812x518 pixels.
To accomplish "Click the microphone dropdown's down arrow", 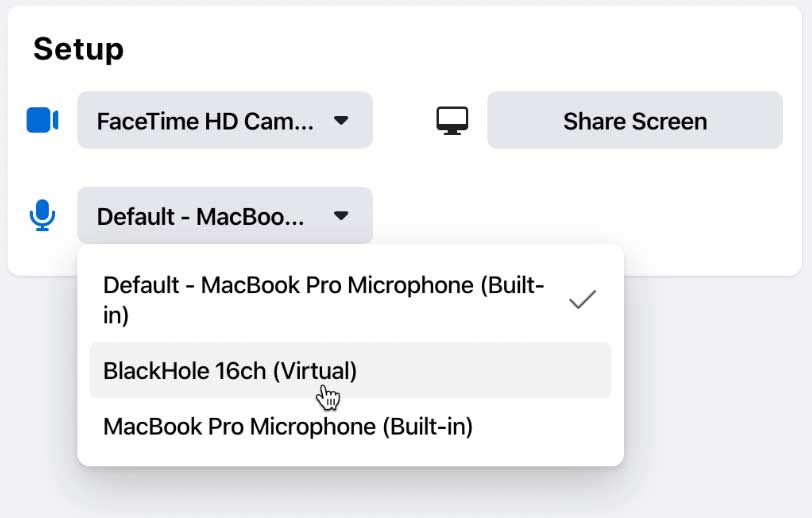I will (341, 215).
